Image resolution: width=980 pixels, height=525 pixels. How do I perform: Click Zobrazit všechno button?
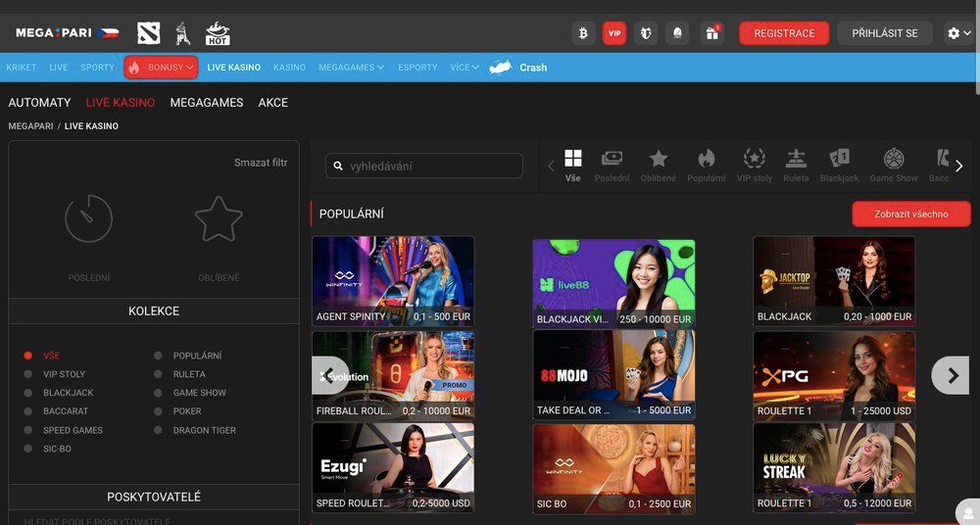pyautogui.click(x=911, y=214)
